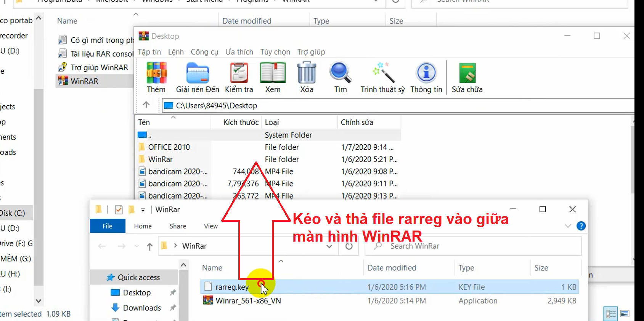Image resolution: width=644 pixels, height=321 pixels.
Task: Click the Xem view icon in WinRAR
Action: click(273, 73)
